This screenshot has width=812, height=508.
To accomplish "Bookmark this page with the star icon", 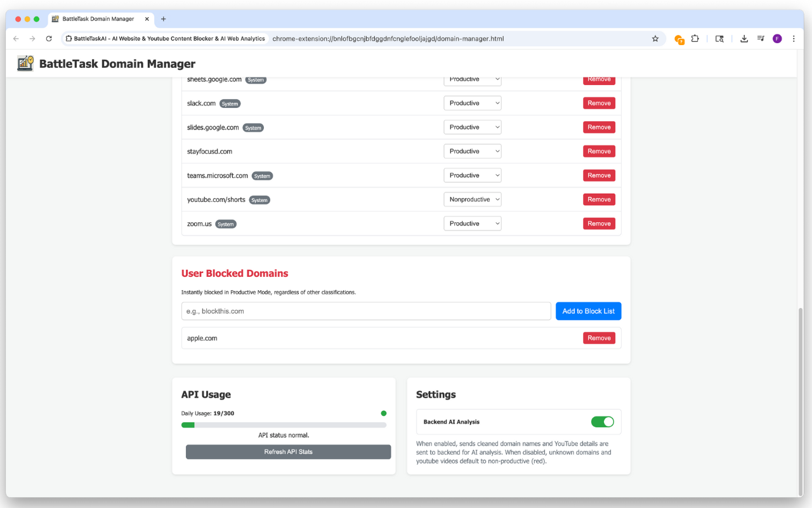I will [x=655, y=39].
